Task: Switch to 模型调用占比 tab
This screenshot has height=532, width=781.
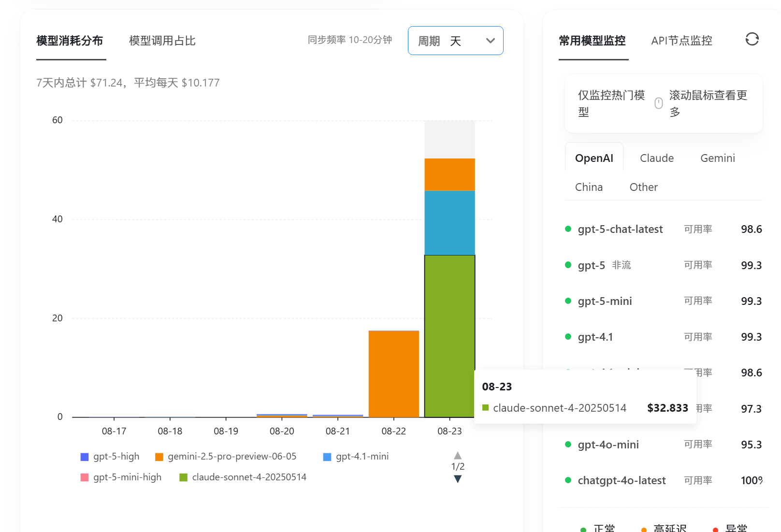Action: [x=162, y=41]
